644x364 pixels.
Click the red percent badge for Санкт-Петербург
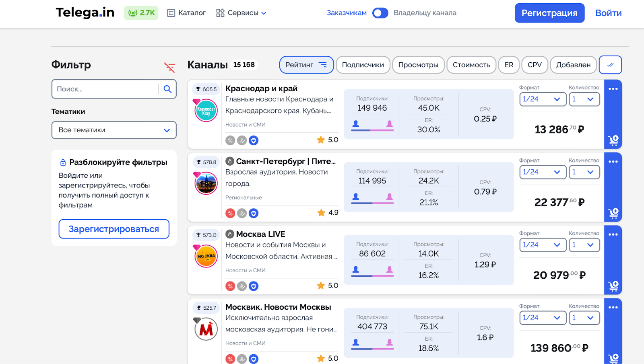click(x=230, y=213)
